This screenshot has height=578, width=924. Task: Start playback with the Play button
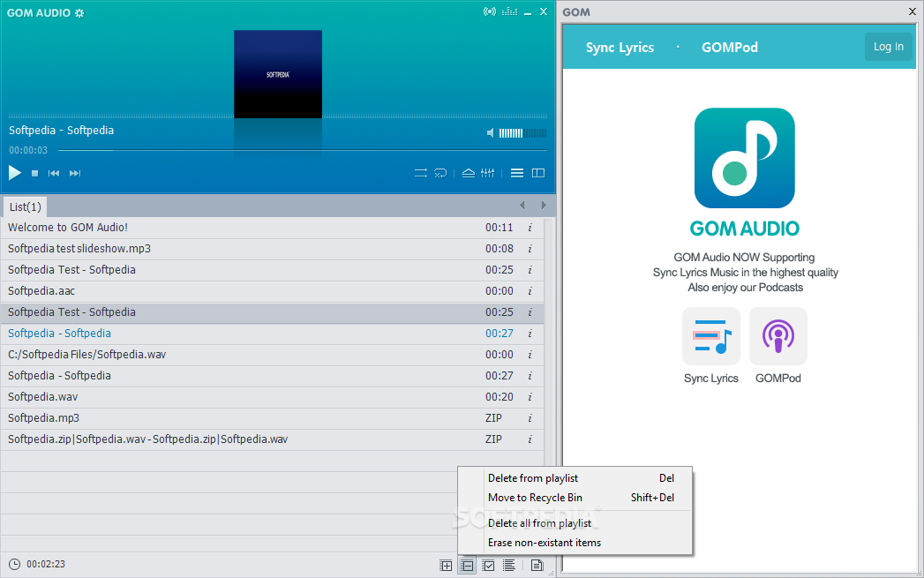click(15, 173)
